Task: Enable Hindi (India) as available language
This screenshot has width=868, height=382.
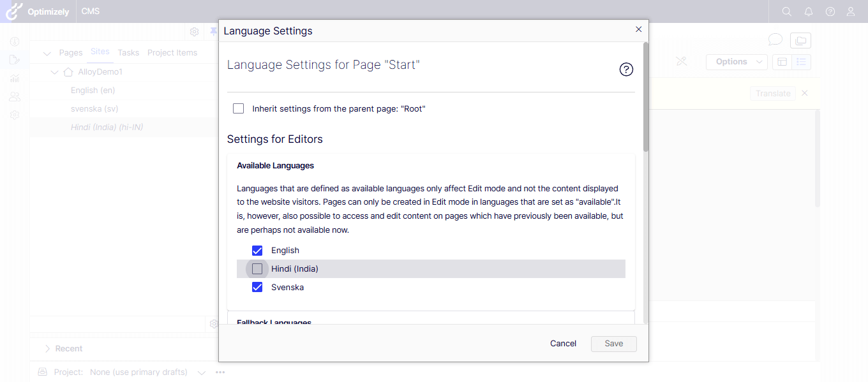Action: click(257, 268)
